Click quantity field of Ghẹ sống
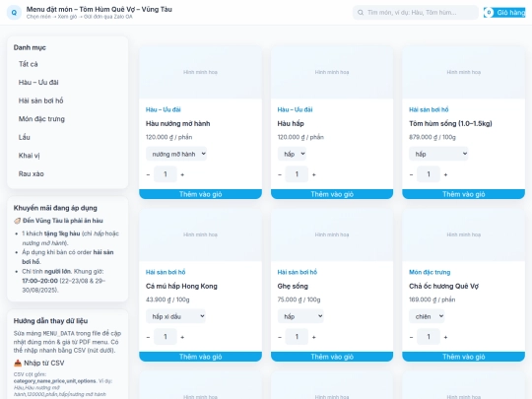Viewport: 532px width, 399px height. (297, 337)
